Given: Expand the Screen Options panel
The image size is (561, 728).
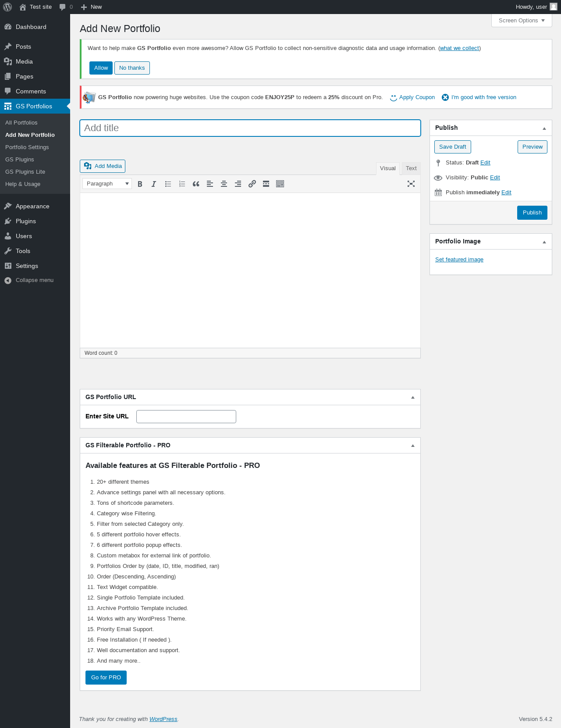Looking at the screenshot, I should (522, 21).
